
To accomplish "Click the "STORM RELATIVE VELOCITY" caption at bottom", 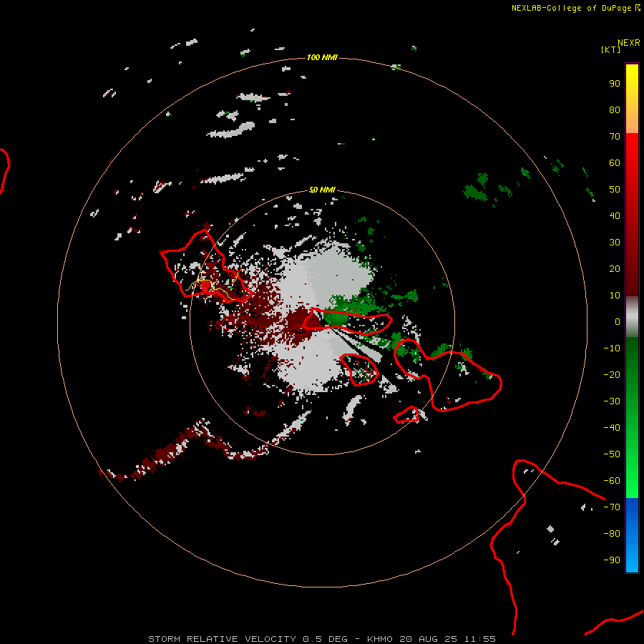I will click(223, 639).
